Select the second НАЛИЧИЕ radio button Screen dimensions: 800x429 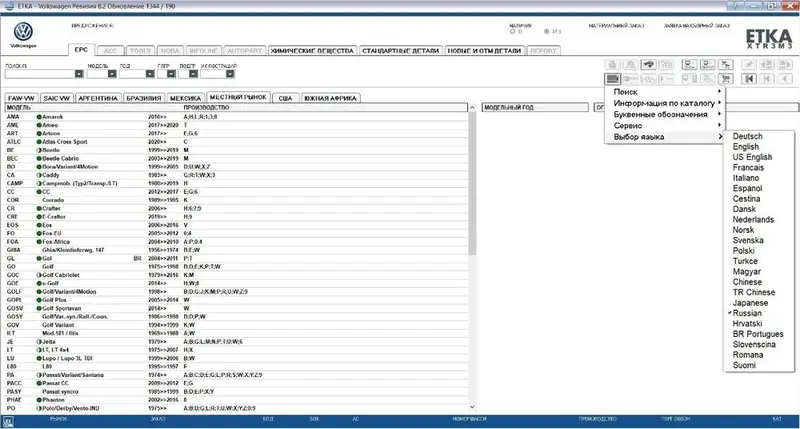pyautogui.click(x=546, y=32)
